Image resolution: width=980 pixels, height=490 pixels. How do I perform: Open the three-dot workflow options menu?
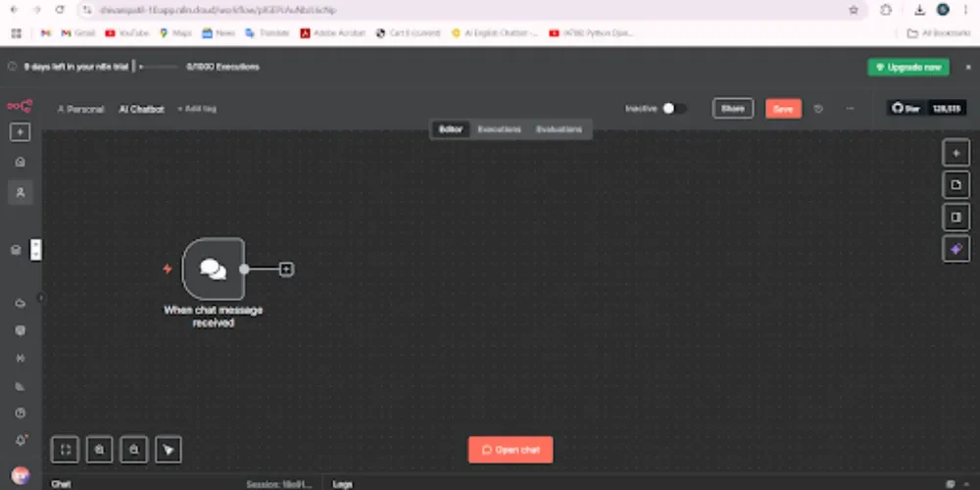pyautogui.click(x=850, y=109)
